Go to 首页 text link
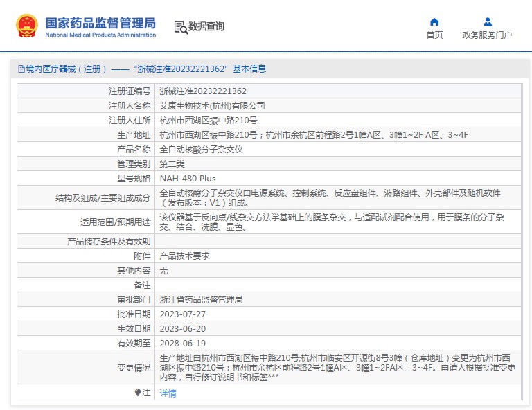The height and width of the screenshot is (410, 532). [434, 35]
